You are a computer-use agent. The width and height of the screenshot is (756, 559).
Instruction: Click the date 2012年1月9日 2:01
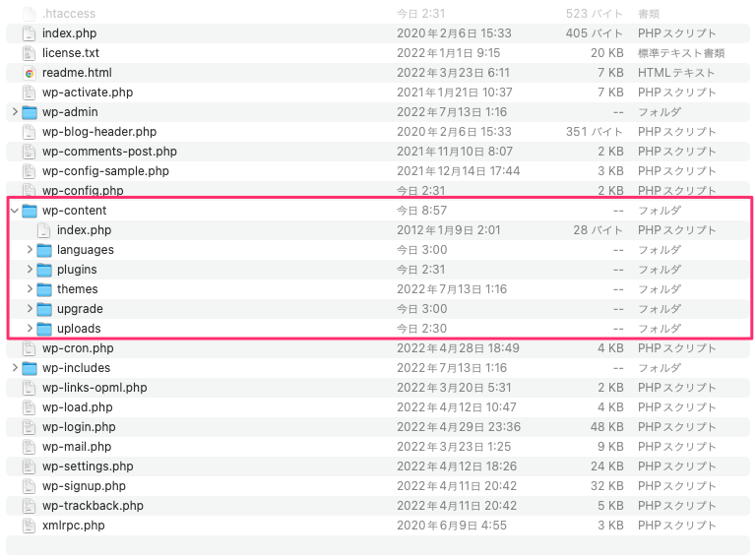[x=449, y=230]
